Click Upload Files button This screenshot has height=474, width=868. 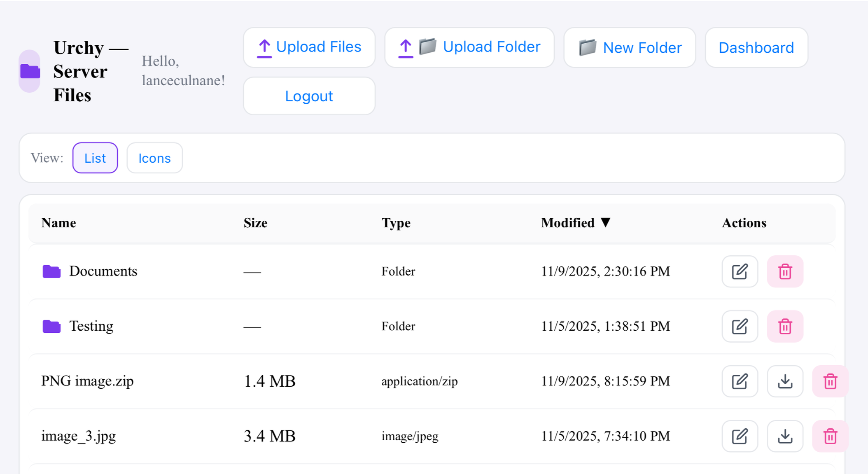[x=309, y=47]
